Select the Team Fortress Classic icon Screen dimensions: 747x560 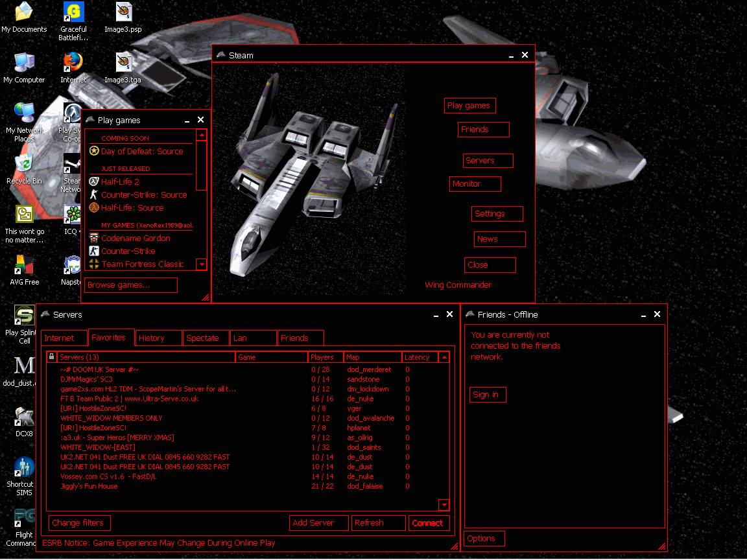click(x=94, y=264)
